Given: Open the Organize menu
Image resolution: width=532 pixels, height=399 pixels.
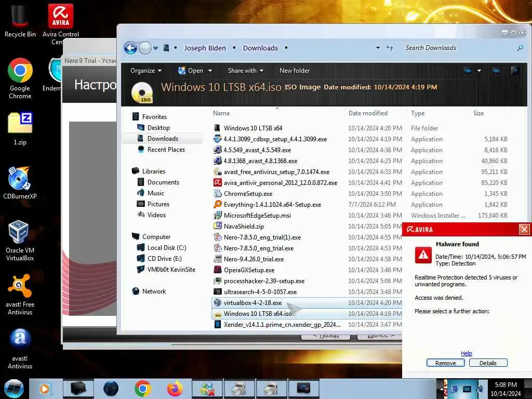Looking at the screenshot, I should 146,71.
